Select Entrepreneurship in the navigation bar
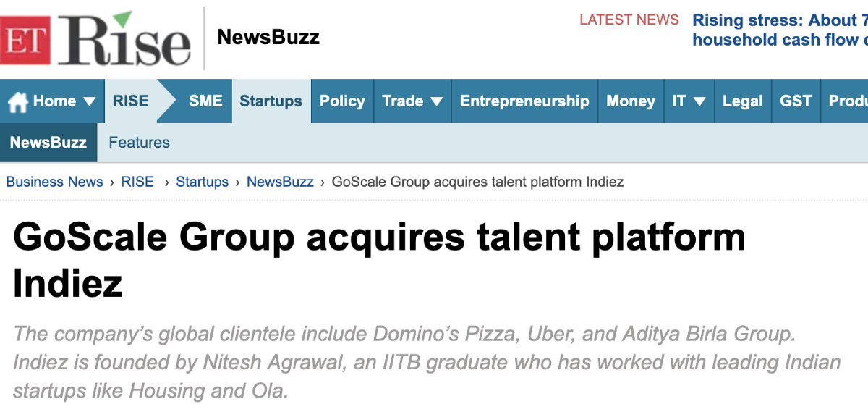This screenshot has width=868, height=412. (524, 101)
